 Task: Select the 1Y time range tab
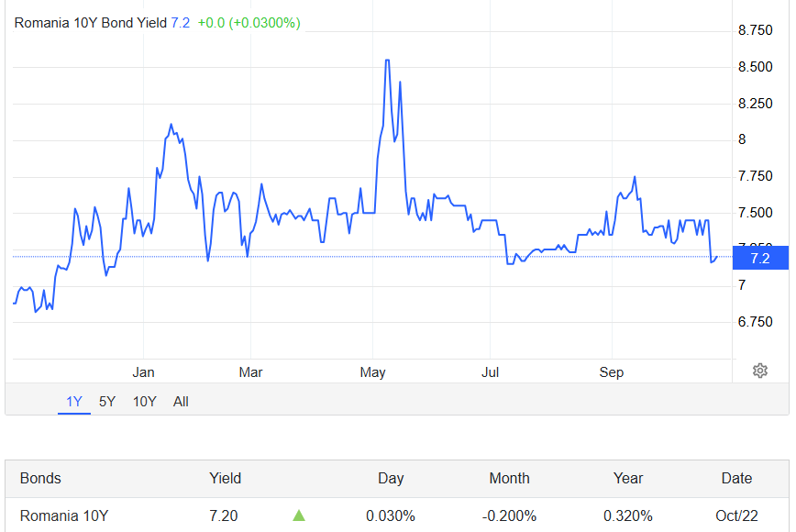[74, 401]
